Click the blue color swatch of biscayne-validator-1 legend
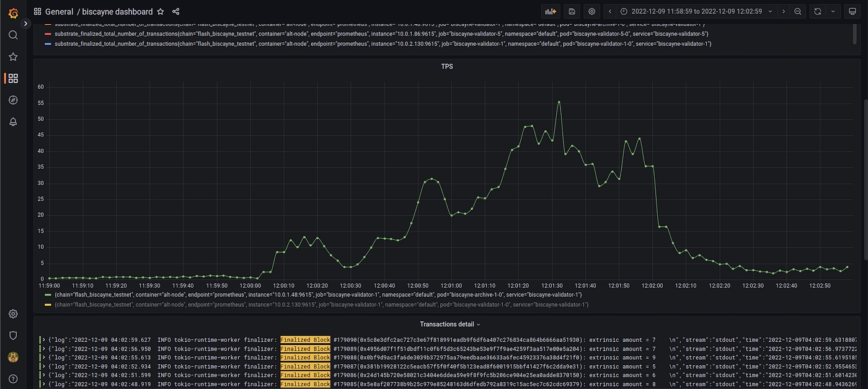Viewport: 868px width, 389px height. tap(48, 44)
